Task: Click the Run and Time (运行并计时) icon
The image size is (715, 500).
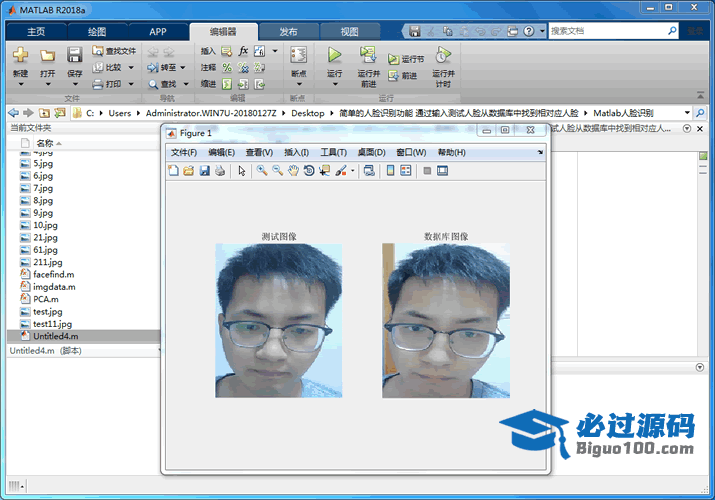Action: coord(442,56)
